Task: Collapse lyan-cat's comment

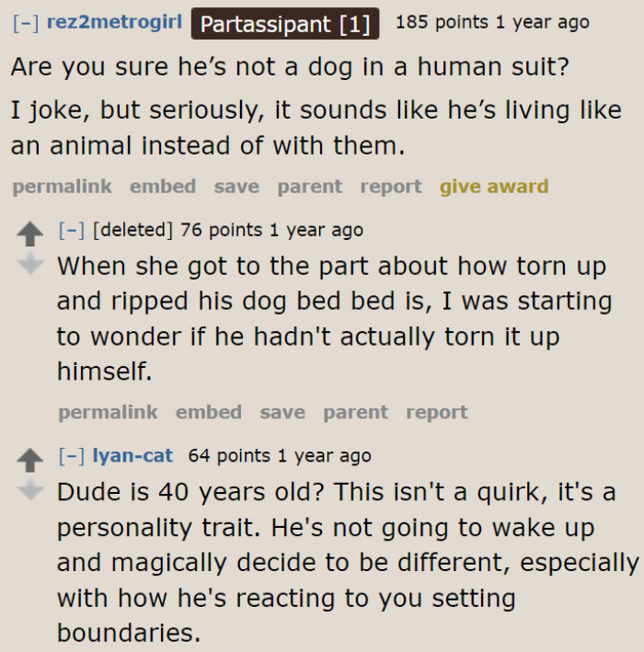Action: 67,456
